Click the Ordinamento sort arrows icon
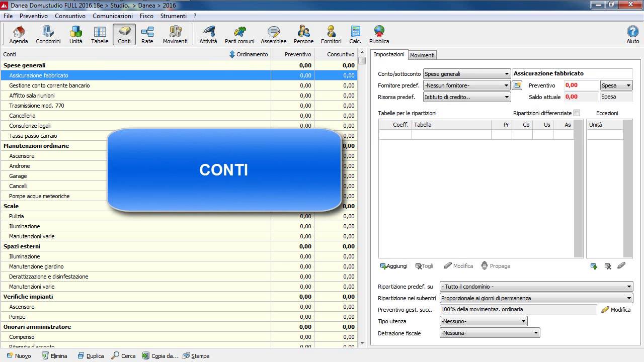644x362 pixels. point(232,54)
